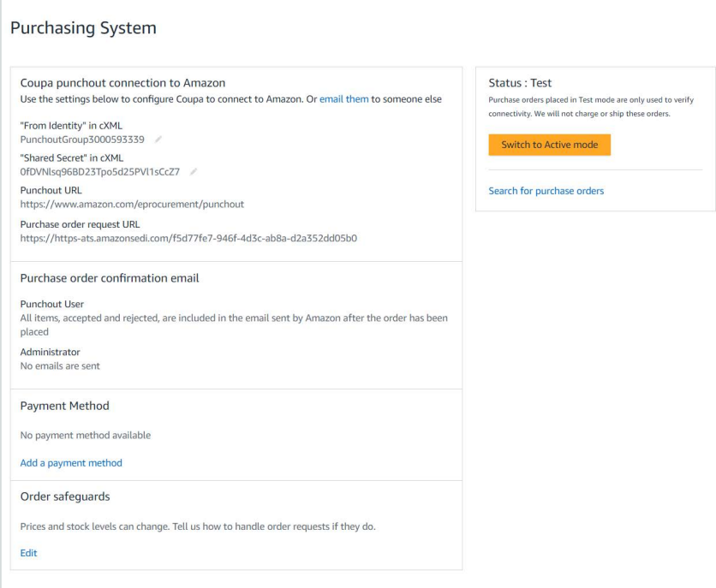The height and width of the screenshot is (588, 716).
Task: Click Purchase order confirmation email heading
Action: tap(110, 278)
